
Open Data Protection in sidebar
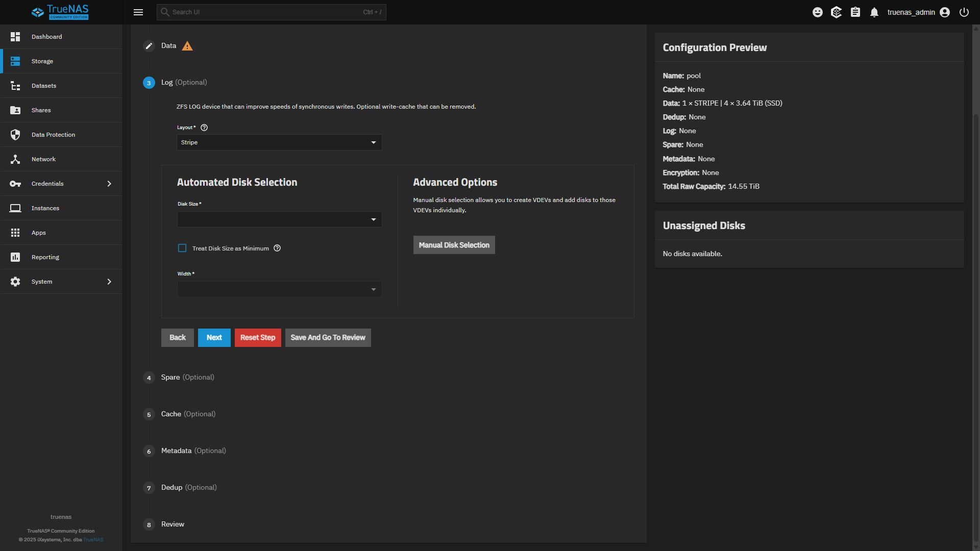tap(53, 135)
